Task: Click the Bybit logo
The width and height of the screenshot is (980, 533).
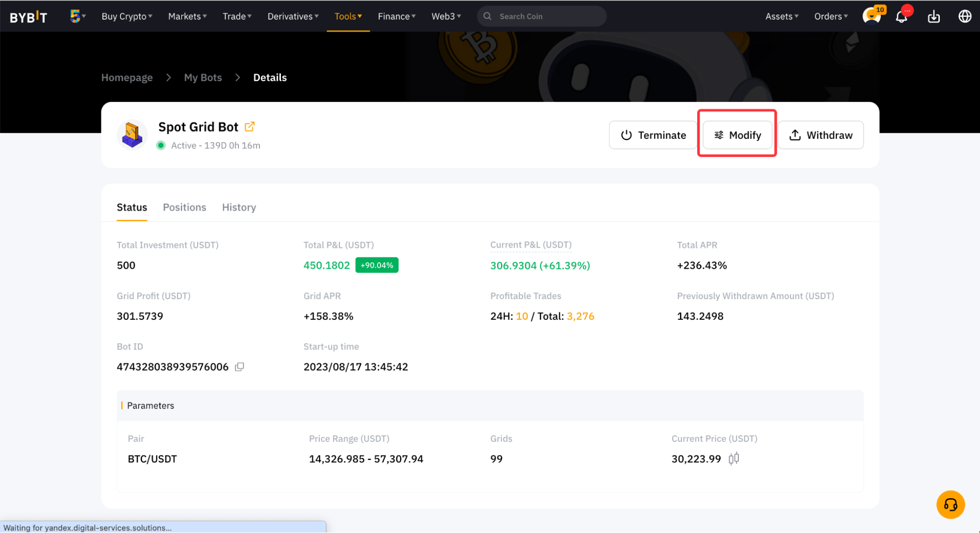Action: (x=28, y=17)
